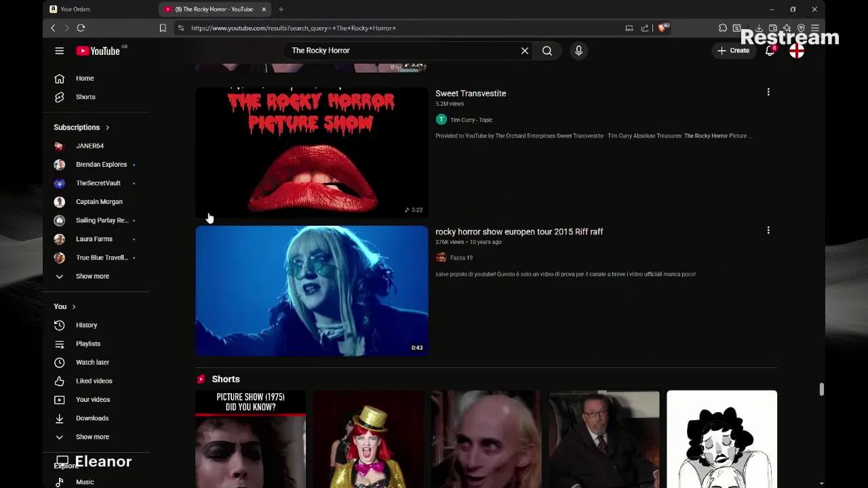Viewport: 868px width, 488px height.
Task: Play the Riff raff tour video thumbnail
Action: click(x=312, y=291)
